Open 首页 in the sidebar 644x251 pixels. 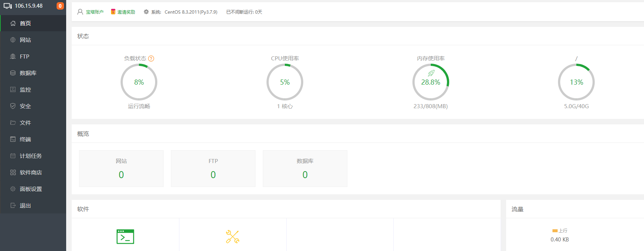click(x=25, y=23)
